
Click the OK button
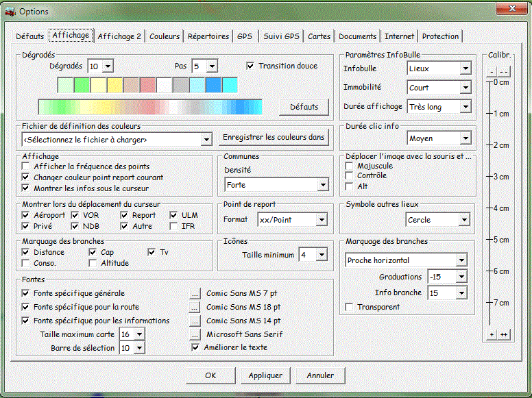[210, 375]
